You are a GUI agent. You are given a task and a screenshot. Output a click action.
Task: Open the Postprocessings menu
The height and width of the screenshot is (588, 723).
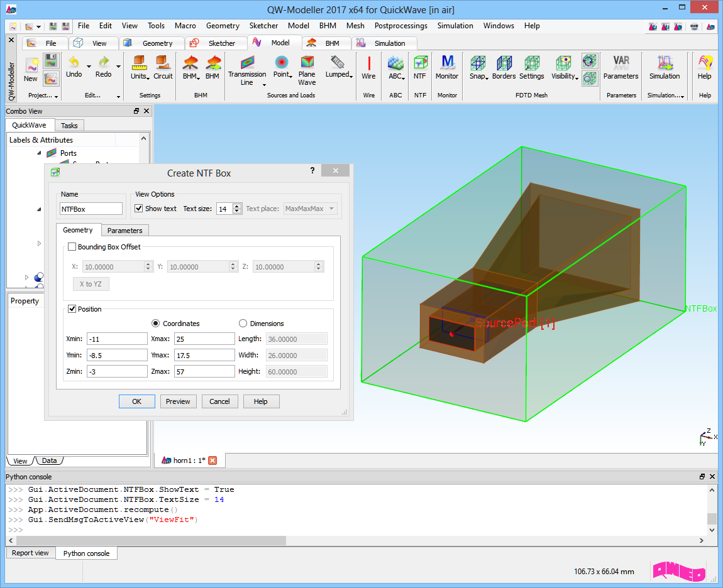point(400,26)
